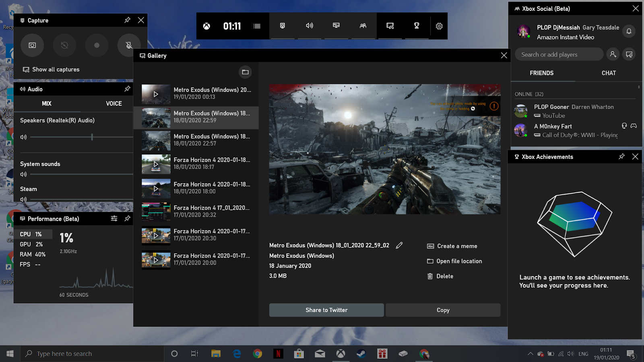Open Netflix from the taskbar
The width and height of the screenshot is (644, 362).
tap(278, 354)
